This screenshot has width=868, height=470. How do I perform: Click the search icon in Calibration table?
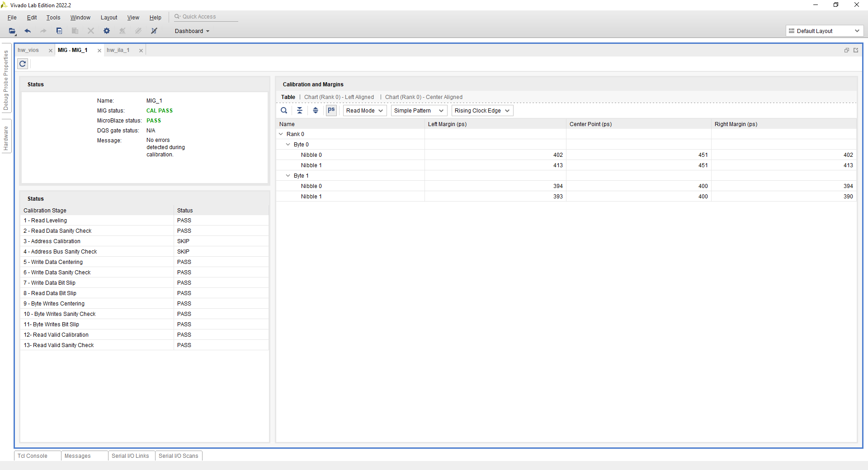284,111
